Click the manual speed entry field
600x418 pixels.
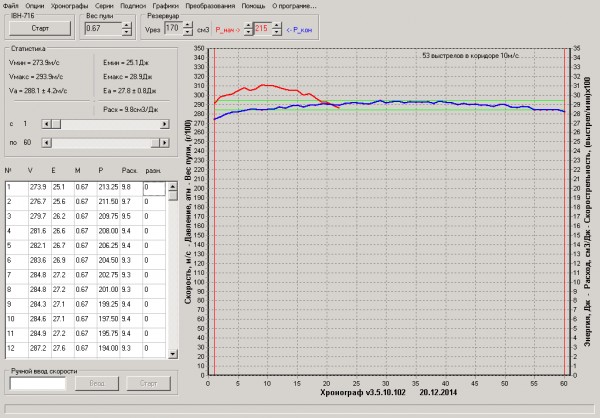[38, 383]
